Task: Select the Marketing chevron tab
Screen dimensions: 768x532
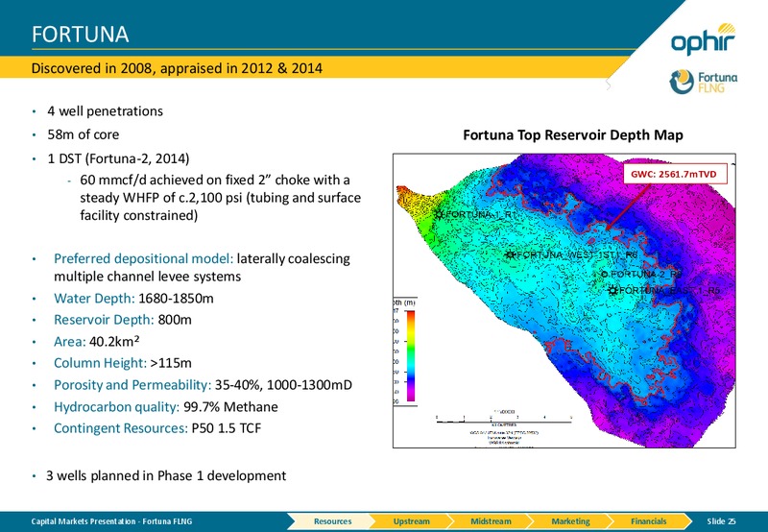Action: point(570,521)
